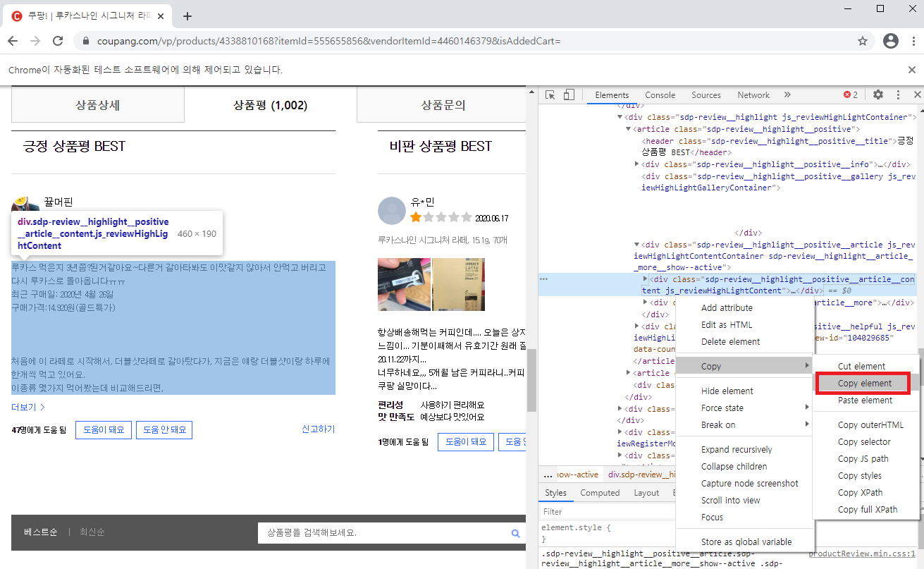Choose Collapse children
Screen dimensions: 924x569
click(744, 467)
